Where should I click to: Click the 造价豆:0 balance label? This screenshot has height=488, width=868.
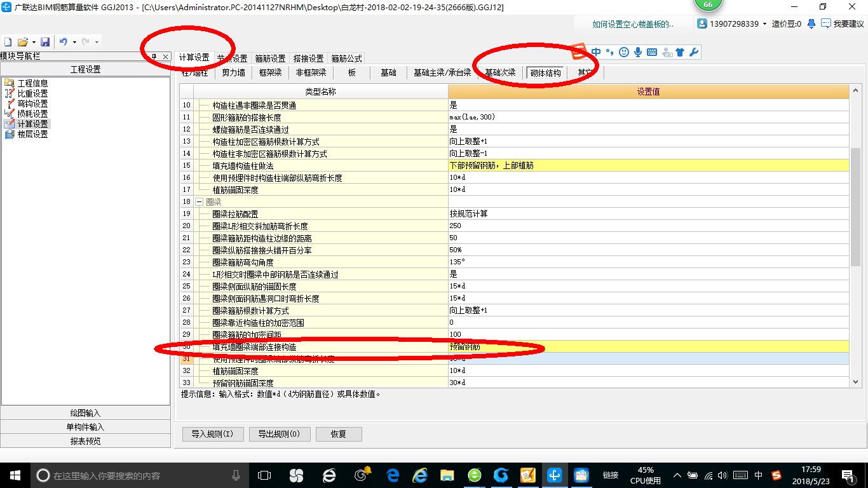point(787,24)
